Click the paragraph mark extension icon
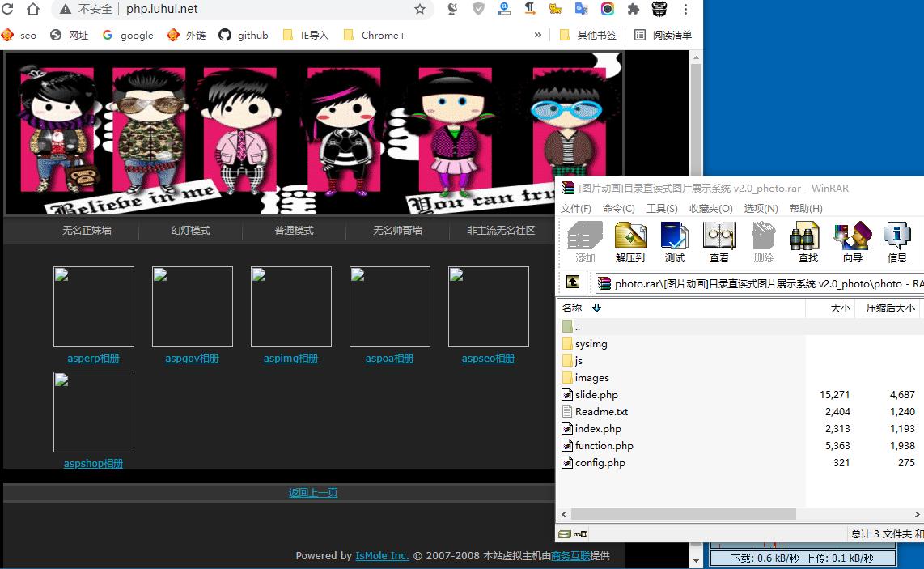The height and width of the screenshot is (569, 924). [530, 9]
